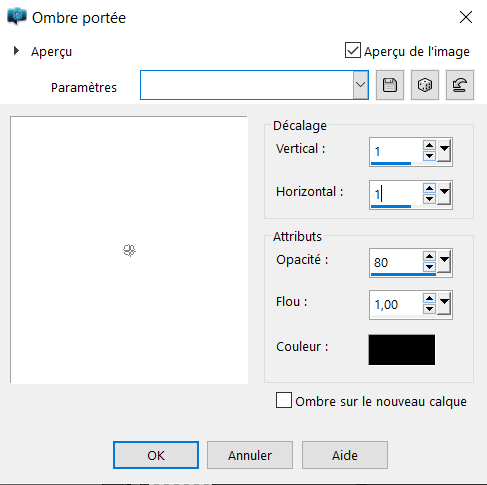
Task: Open the Paramètres preset dropdown
Action: 361,85
